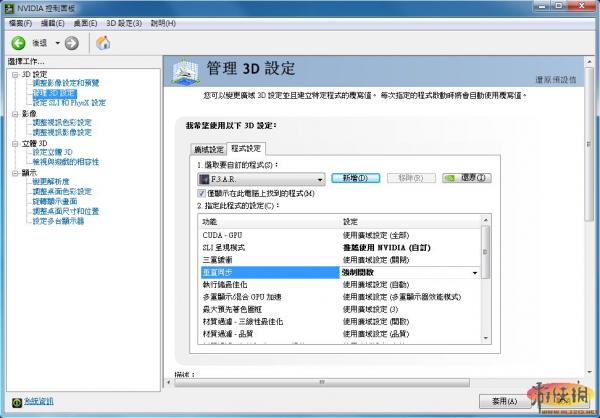
Task: Go to the Home icon in toolbar
Action: click(102, 43)
